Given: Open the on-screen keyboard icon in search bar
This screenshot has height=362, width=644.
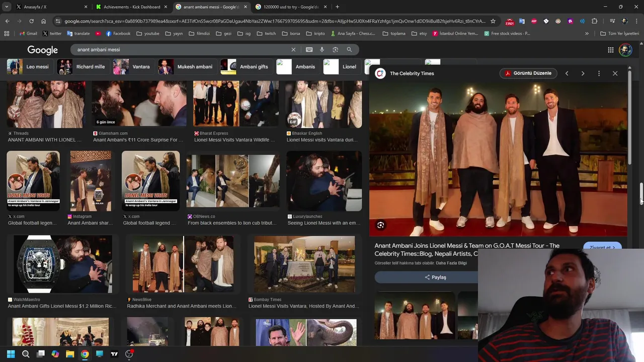Looking at the screenshot, I should [x=309, y=50].
